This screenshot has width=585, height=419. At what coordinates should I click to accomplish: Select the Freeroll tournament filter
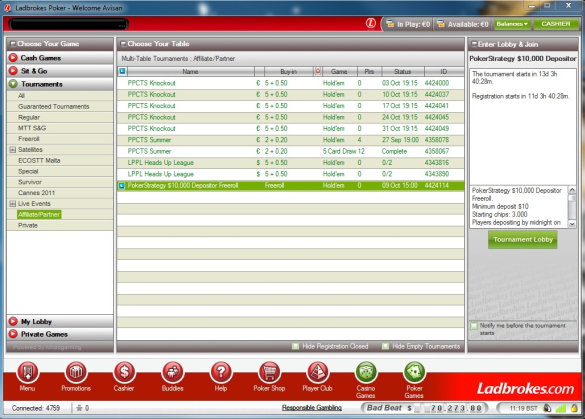(29, 139)
